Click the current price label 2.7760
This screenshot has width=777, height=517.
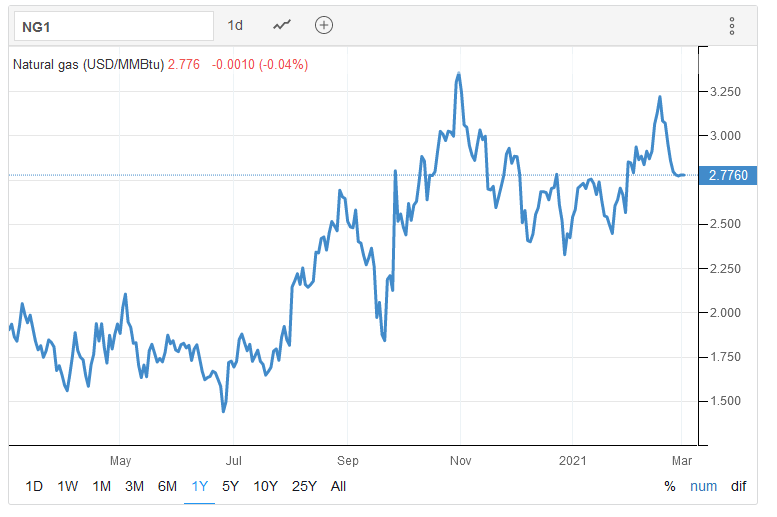pos(728,175)
